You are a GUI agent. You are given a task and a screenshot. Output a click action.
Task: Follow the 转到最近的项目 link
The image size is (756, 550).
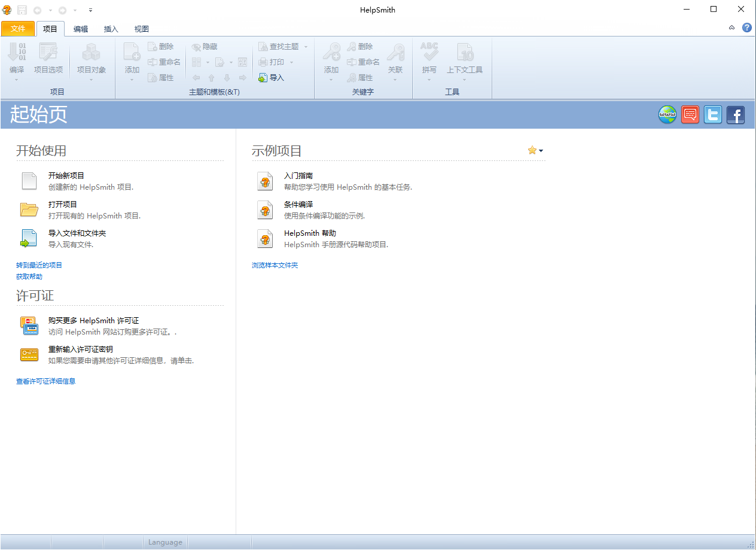[39, 265]
